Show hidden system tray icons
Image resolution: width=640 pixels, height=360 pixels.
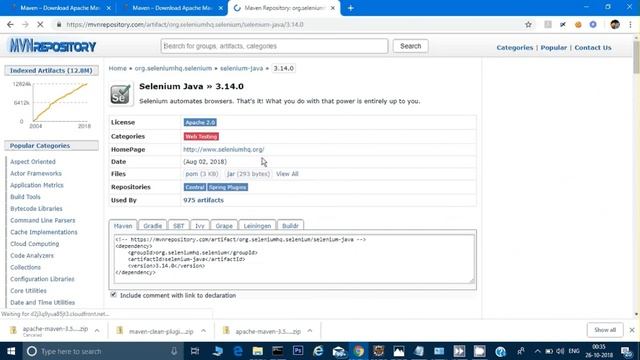click(537, 351)
